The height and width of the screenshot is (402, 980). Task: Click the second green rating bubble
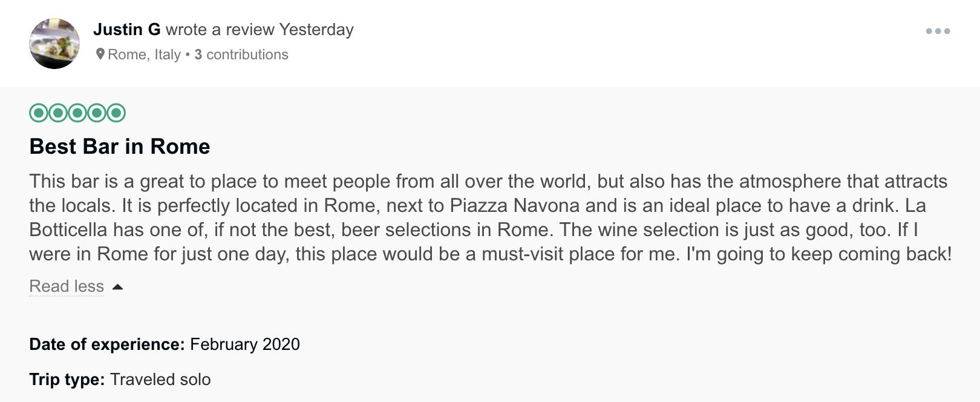[58, 113]
